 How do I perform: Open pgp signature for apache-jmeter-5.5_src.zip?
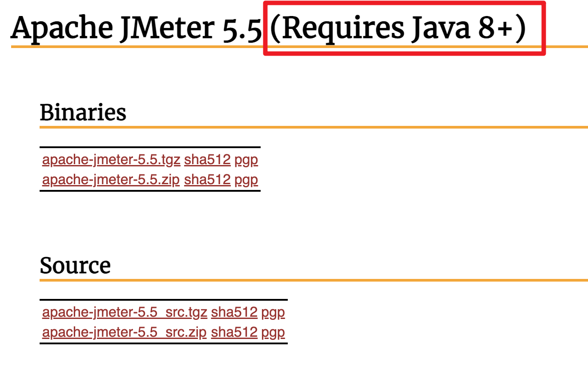tap(273, 333)
